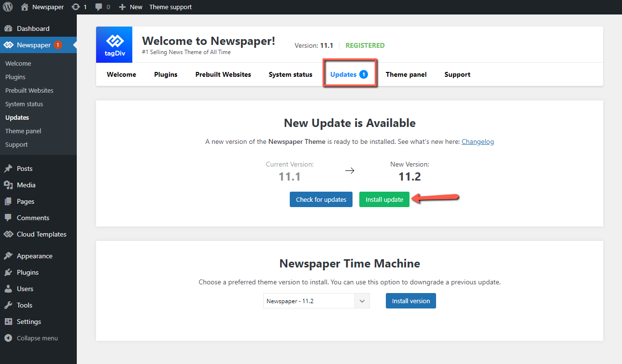Click the plus New icon in admin bar

click(122, 7)
